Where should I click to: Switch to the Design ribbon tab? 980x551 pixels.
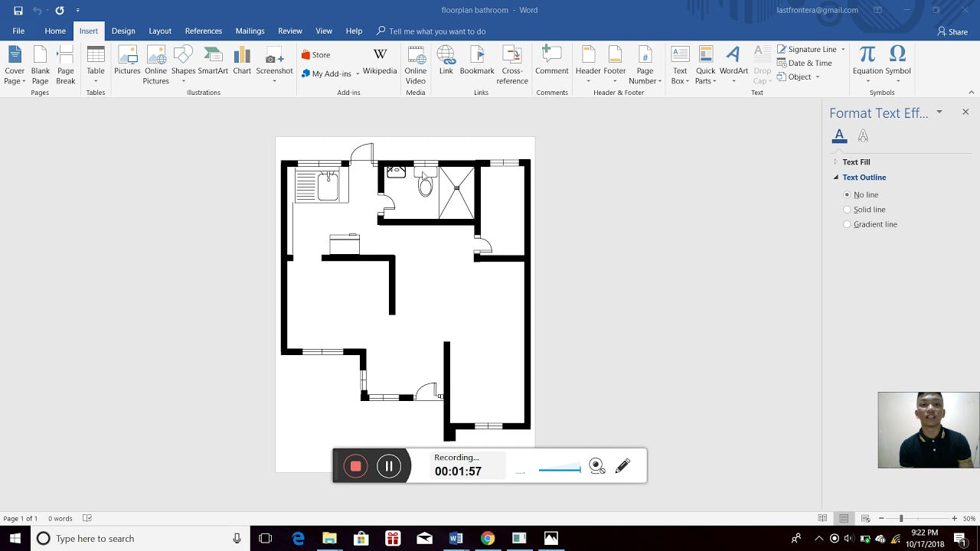click(123, 31)
